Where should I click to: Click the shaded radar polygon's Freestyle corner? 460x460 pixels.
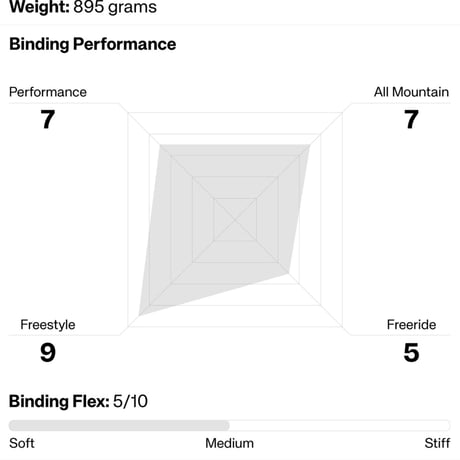click(140, 315)
